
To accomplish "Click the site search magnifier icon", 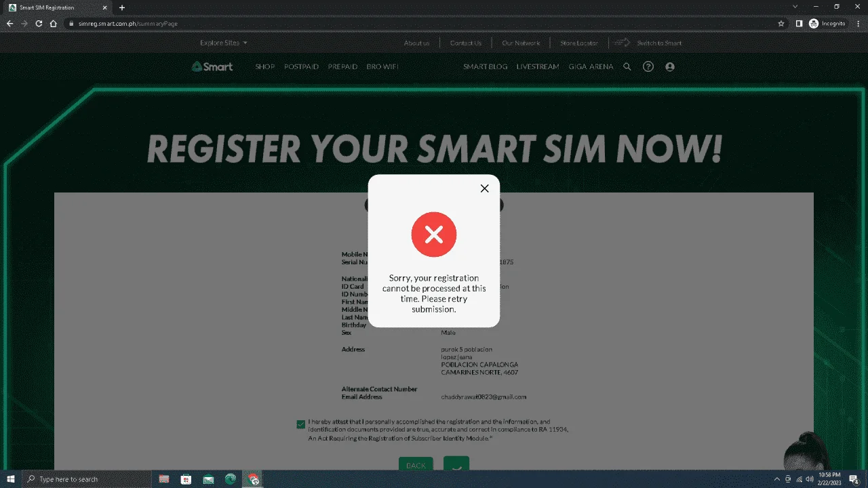I will coord(627,66).
